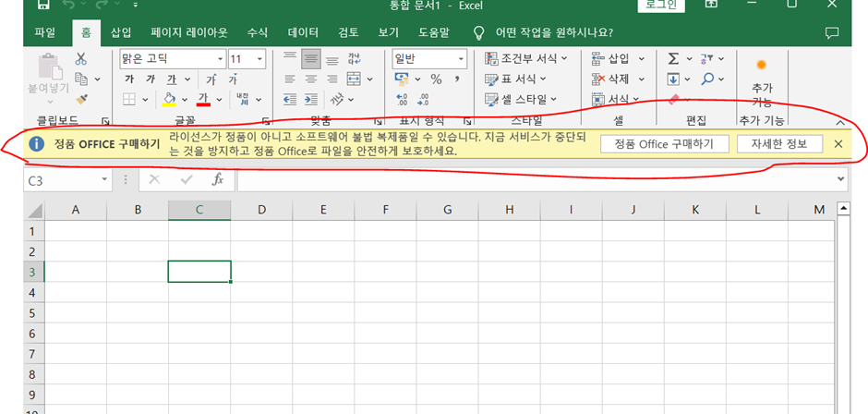Select column header F

[385, 210]
